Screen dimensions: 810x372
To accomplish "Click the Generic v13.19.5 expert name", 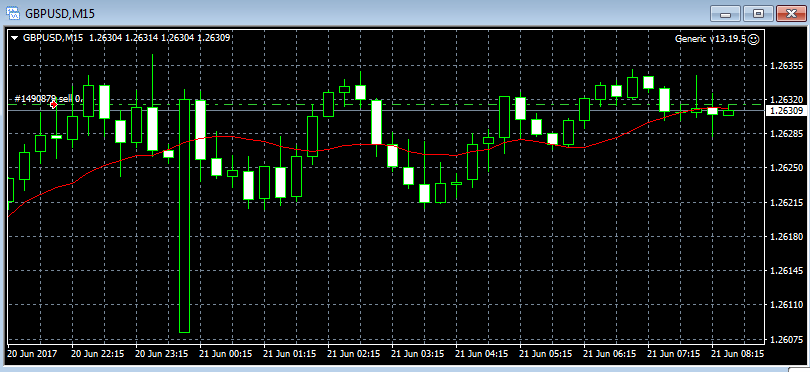I will [x=710, y=39].
